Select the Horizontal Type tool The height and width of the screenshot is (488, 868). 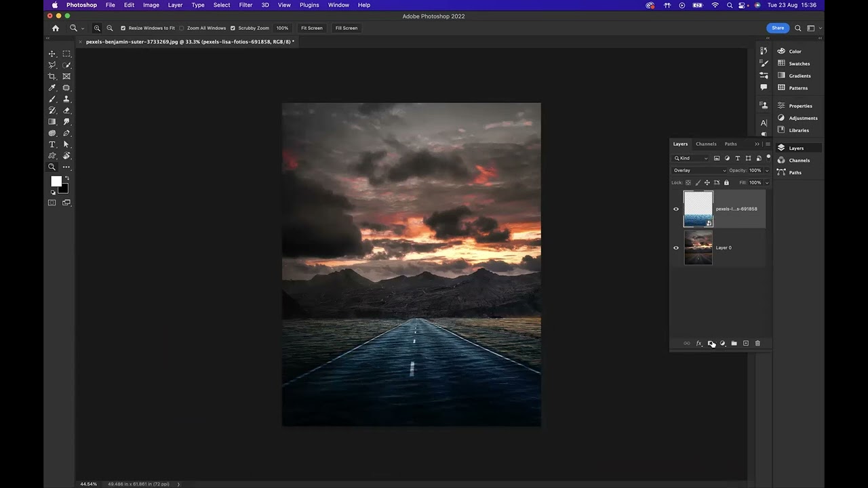tap(52, 144)
